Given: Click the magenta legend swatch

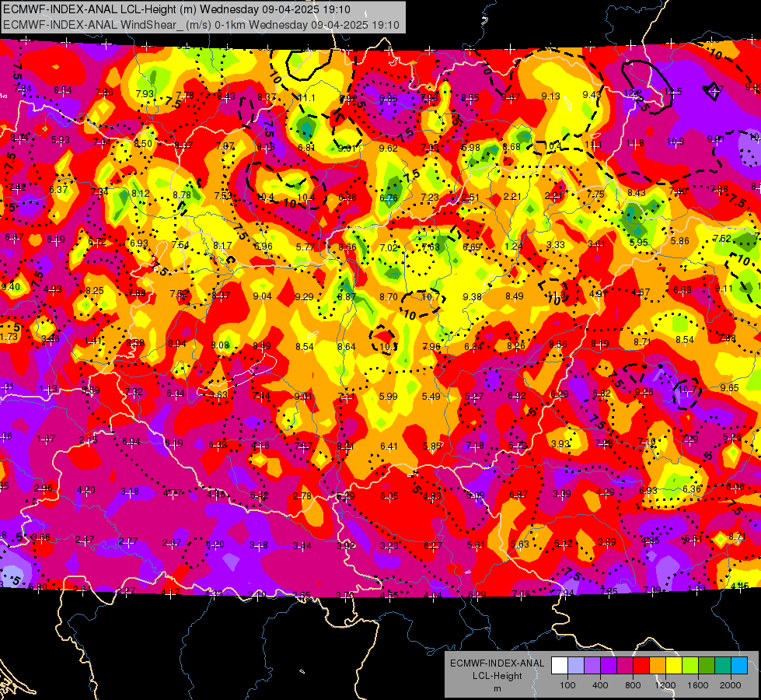Looking at the screenshot, I should click(625, 666).
